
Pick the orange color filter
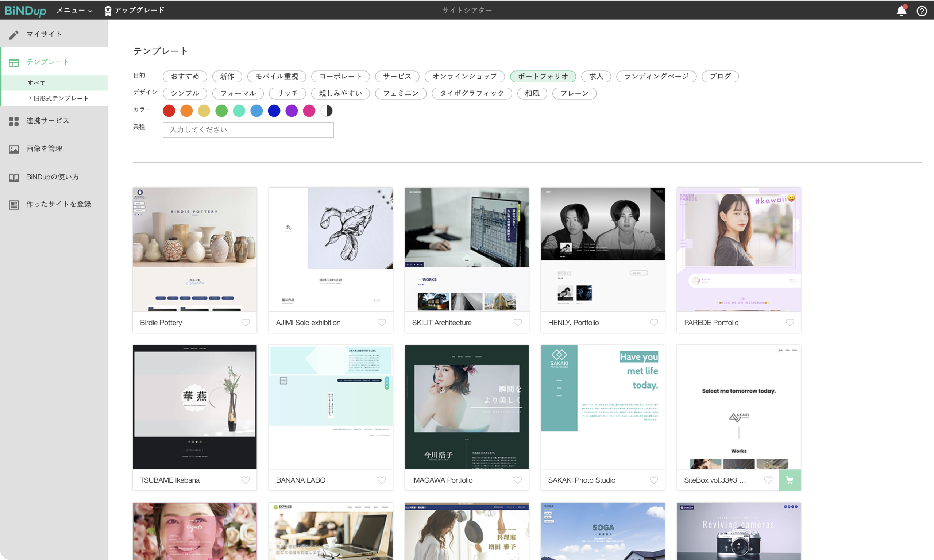(186, 111)
